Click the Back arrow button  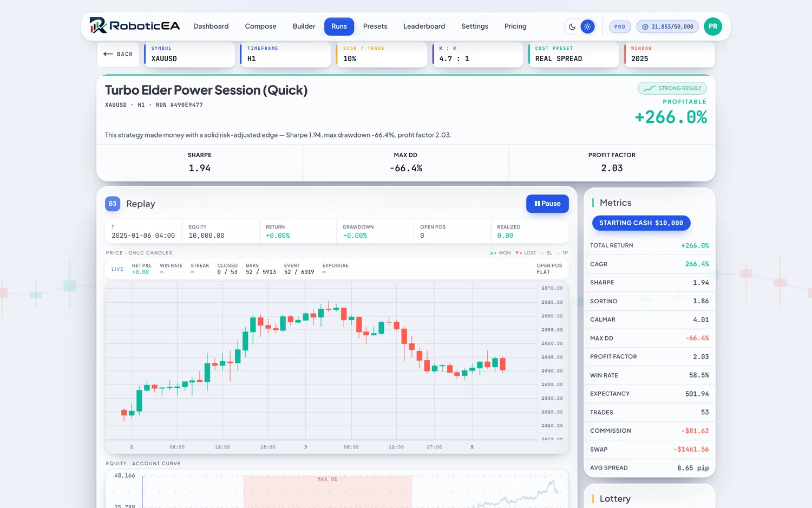(x=118, y=54)
